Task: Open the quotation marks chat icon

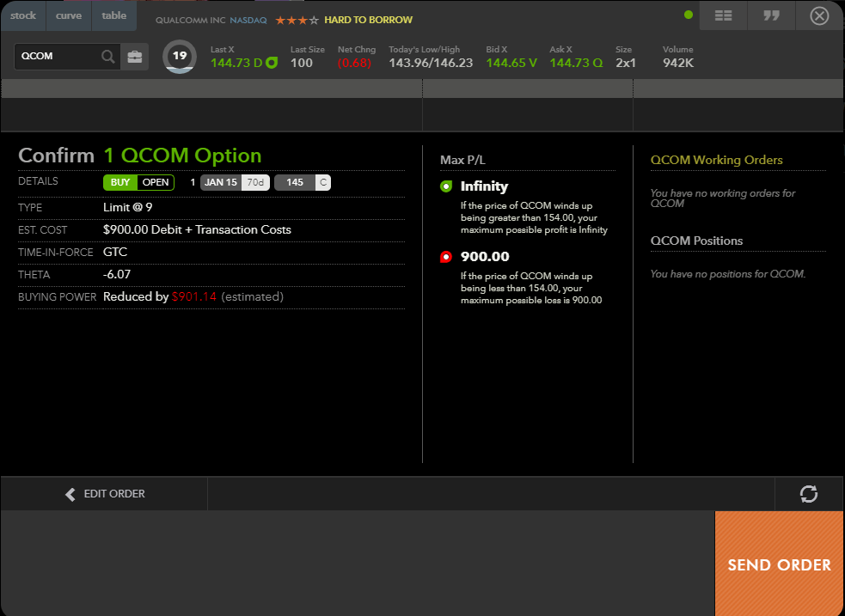Action: point(772,15)
